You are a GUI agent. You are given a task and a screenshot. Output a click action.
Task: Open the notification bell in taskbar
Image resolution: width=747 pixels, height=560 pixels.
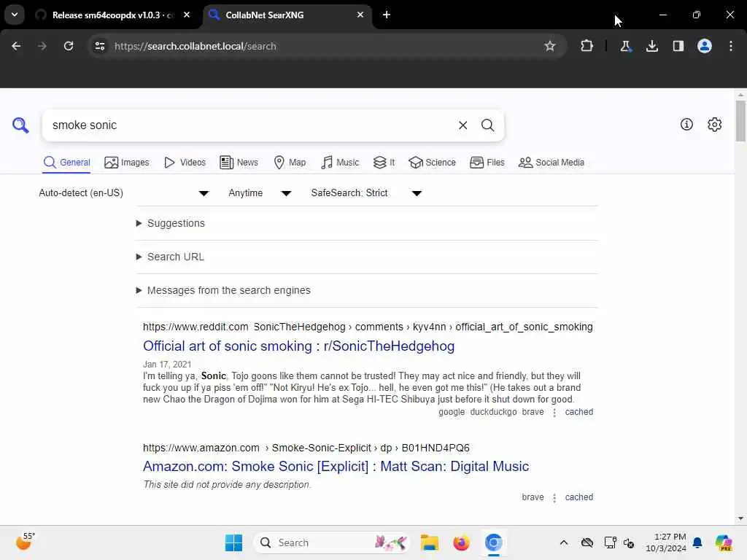pos(697,542)
